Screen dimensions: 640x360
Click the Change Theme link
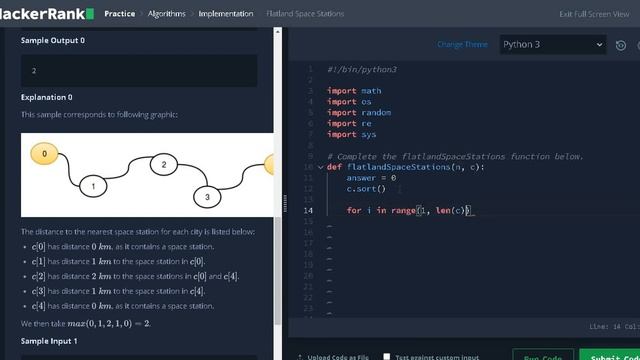point(462,44)
